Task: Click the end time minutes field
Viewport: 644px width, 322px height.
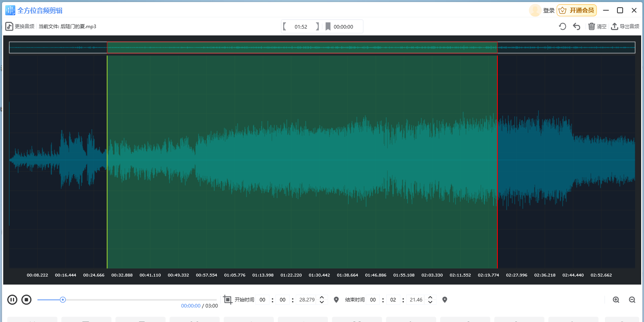Action: tap(393, 299)
